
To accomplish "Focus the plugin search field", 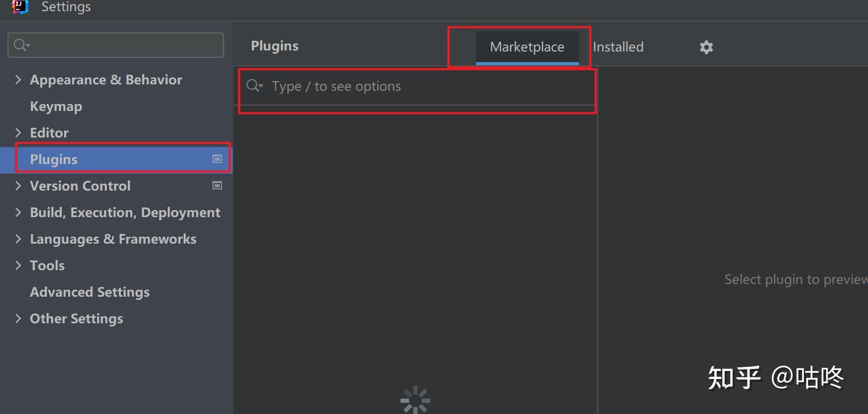I will 417,86.
